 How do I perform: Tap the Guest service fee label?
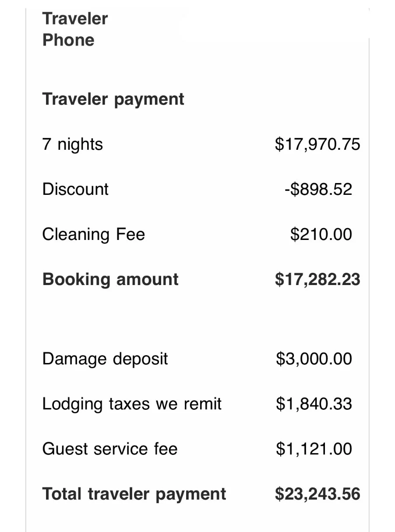(x=110, y=449)
